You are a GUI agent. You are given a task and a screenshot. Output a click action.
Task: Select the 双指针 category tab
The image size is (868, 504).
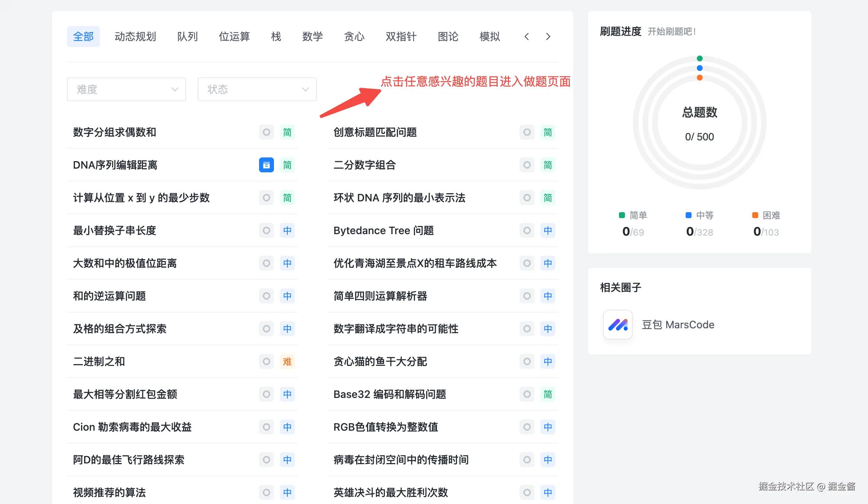point(401,36)
